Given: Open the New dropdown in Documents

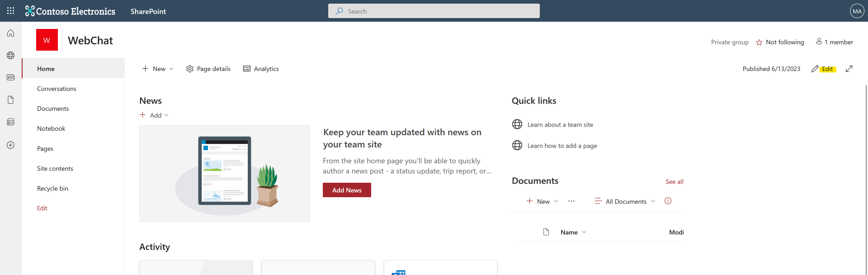Looking at the screenshot, I should pyautogui.click(x=542, y=201).
